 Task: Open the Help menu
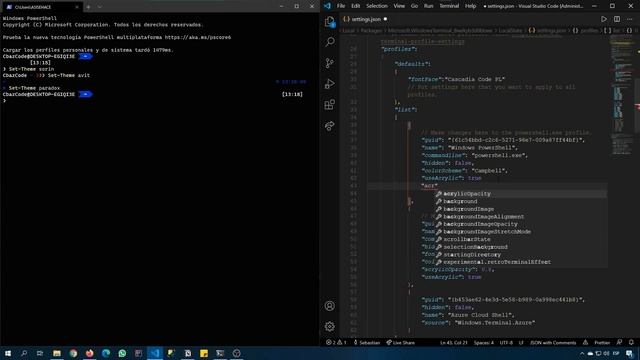(471, 6)
